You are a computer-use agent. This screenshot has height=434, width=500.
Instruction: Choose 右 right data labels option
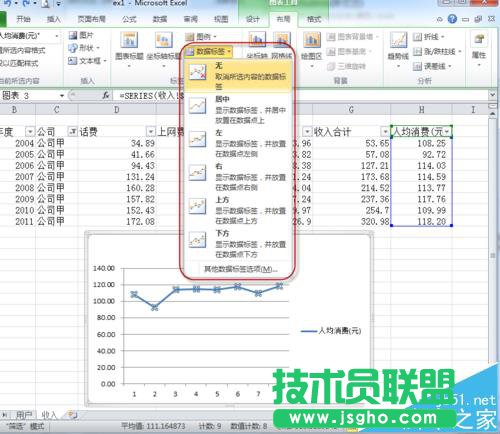(x=238, y=176)
